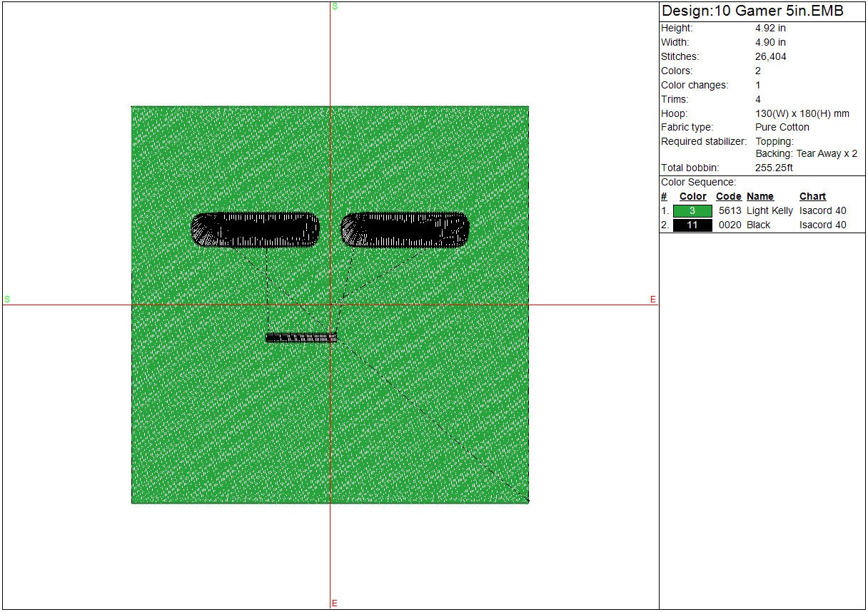Click the Light Kelly thread name
This screenshot has height=612, width=868.
click(769, 211)
